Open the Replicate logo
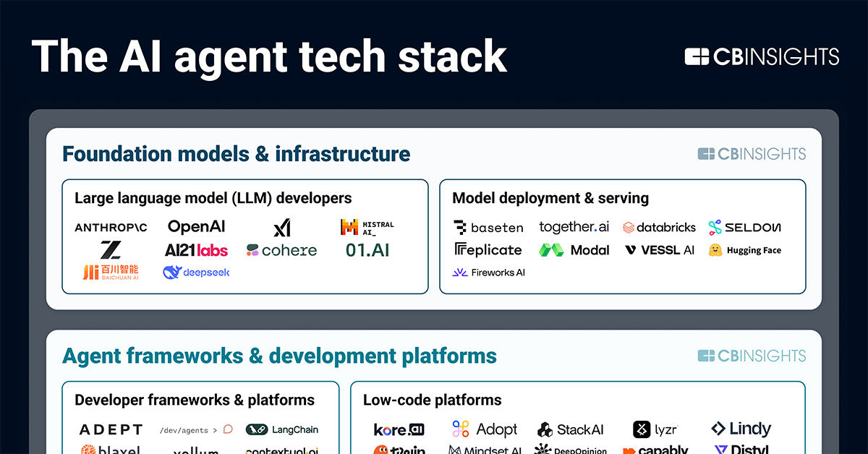The height and width of the screenshot is (454, 868). click(488, 250)
